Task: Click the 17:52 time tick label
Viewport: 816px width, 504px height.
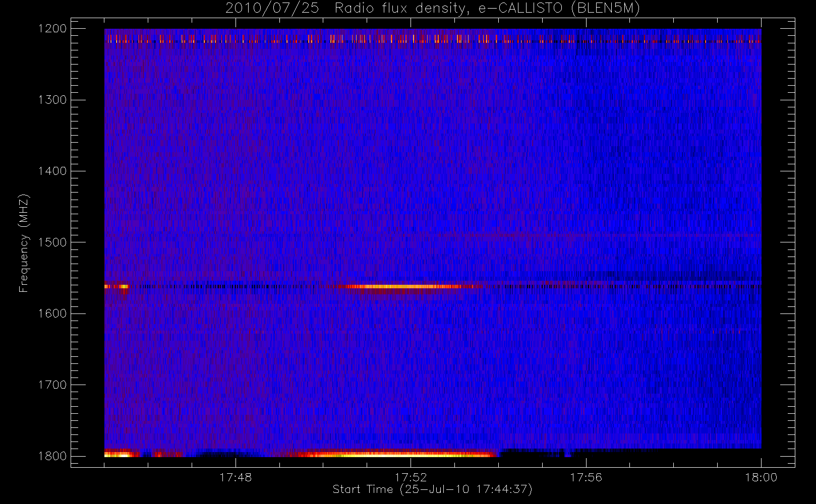Action: [x=411, y=477]
